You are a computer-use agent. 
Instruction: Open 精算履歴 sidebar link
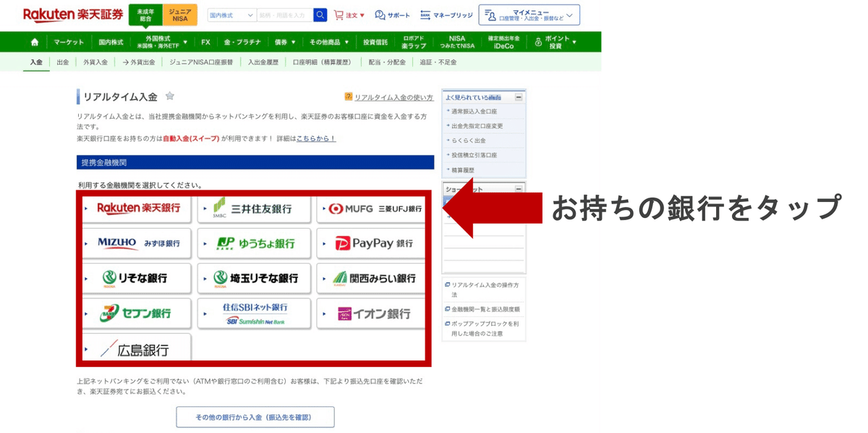pyautogui.click(x=461, y=169)
